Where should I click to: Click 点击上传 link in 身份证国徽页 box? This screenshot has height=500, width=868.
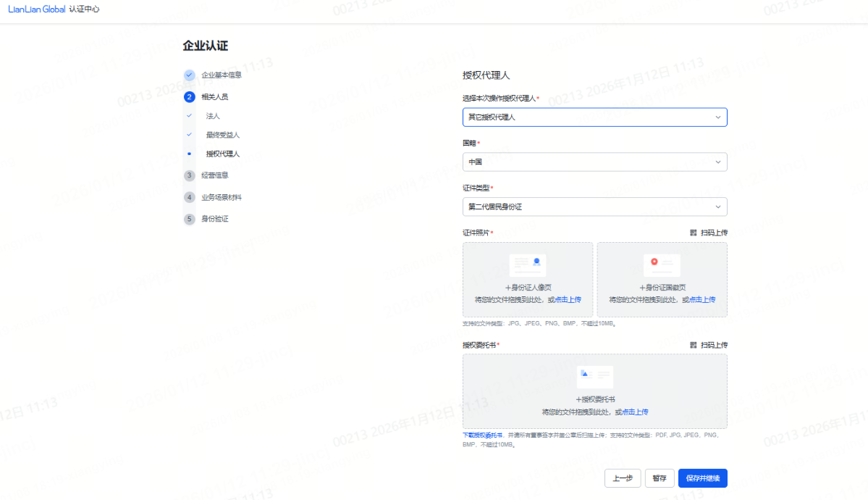[x=701, y=299]
